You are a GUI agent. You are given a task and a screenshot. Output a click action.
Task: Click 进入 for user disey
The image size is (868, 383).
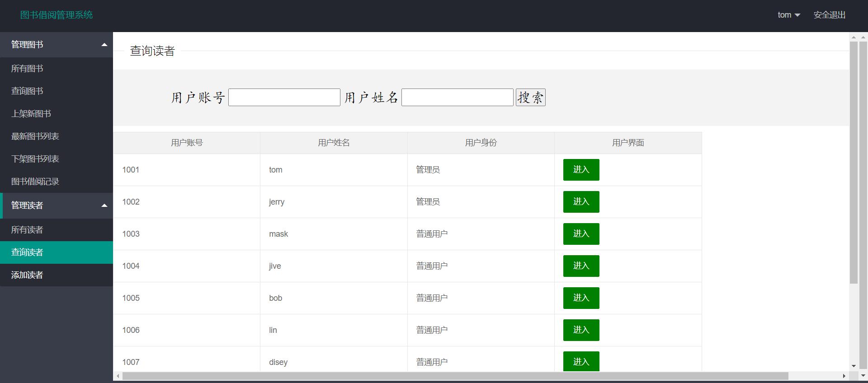[x=581, y=361]
